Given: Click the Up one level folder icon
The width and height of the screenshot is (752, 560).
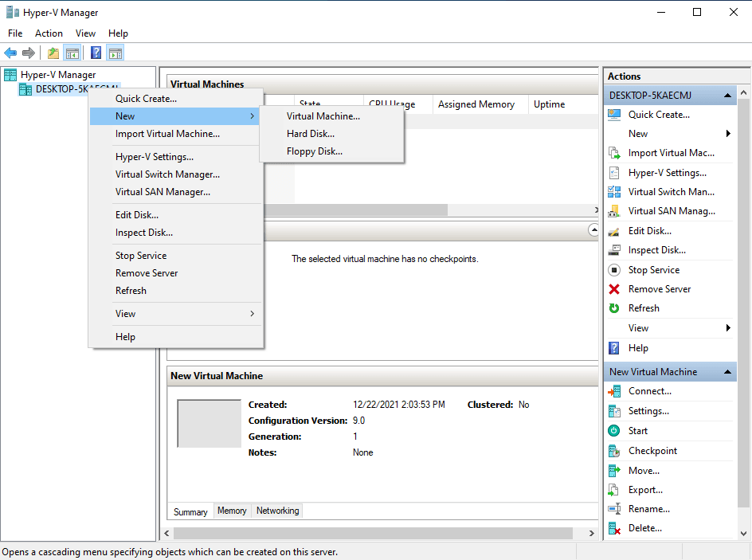Looking at the screenshot, I should coord(53,53).
